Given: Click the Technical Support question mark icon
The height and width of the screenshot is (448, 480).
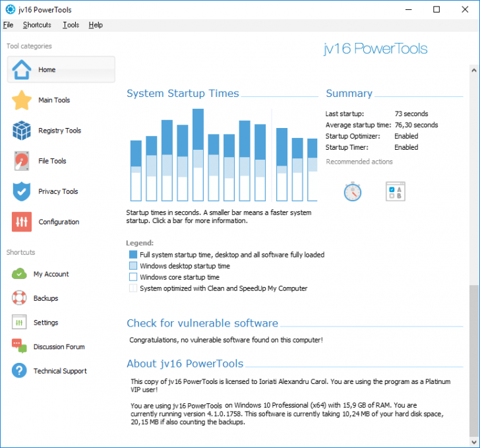Looking at the screenshot, I should (19, 370).
